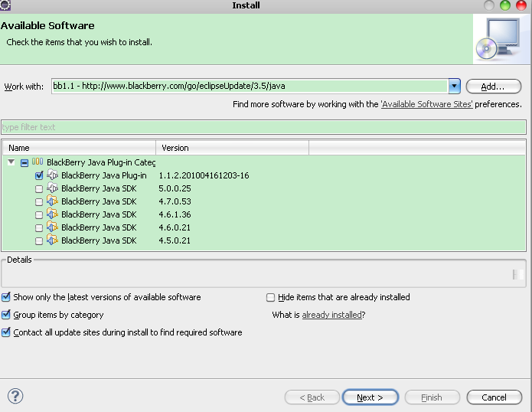This screenshot has height=412, width=532.
Task: Click the SDK icon for version 4.6.1.36
Action: click(x=52, y=214)
